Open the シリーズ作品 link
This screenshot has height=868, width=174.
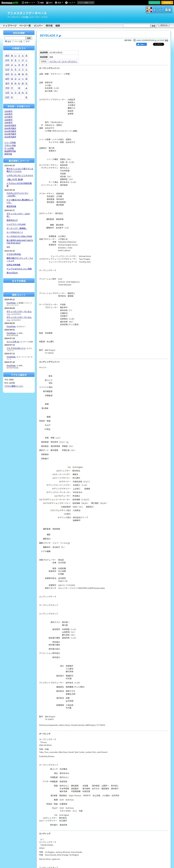(x=10, y=142)
